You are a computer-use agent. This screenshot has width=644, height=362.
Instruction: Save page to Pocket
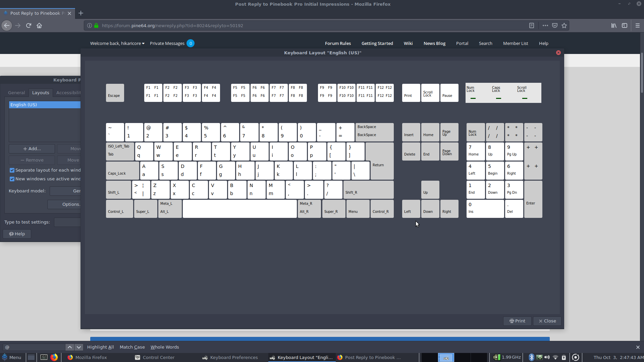[x=555, y=25]
